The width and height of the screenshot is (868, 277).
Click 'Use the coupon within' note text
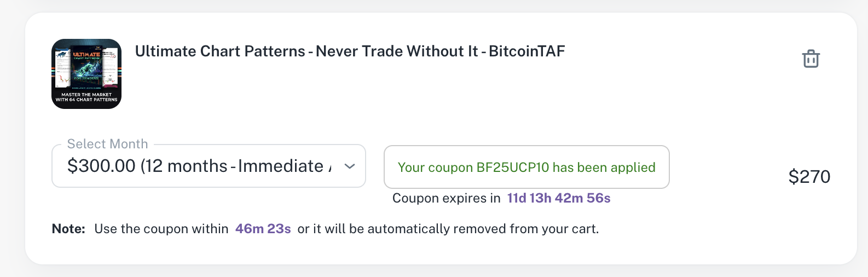point(161,229)
